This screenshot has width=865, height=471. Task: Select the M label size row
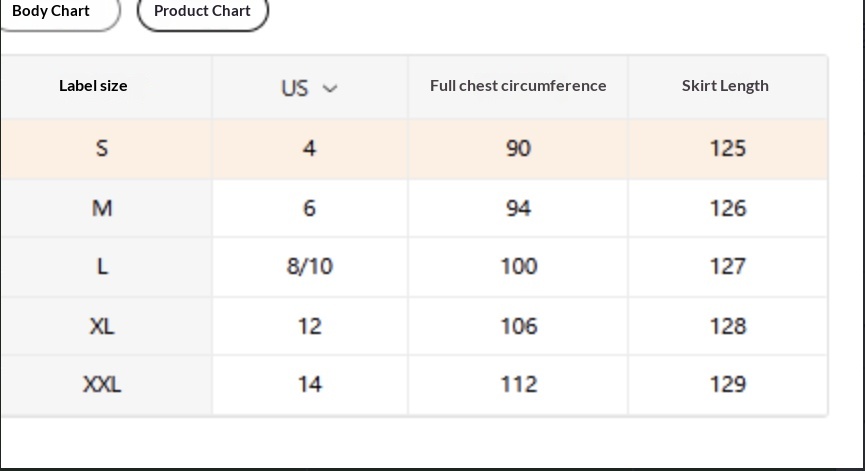pos(102,208)
